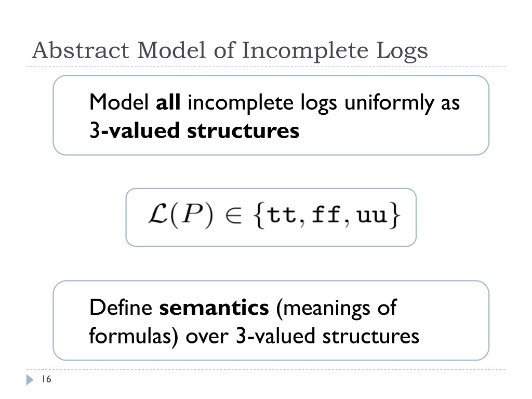Click the word 'Incomplete' in the title
The height and width of the screenshot is (399, 532).
305,51
